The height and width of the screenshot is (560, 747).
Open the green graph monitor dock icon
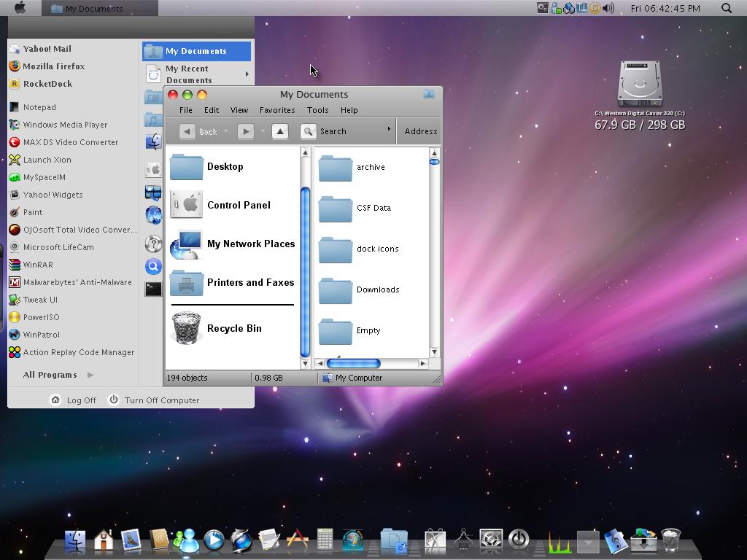coord(560,542)
